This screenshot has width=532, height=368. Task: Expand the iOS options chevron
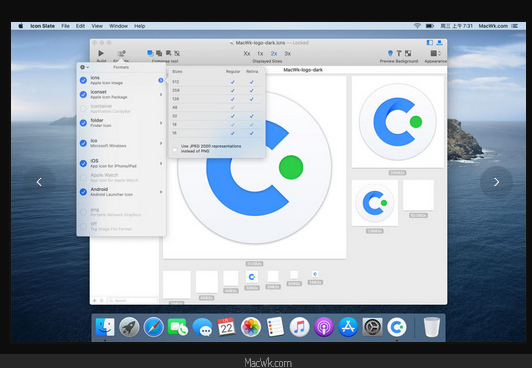pos(161,163)
